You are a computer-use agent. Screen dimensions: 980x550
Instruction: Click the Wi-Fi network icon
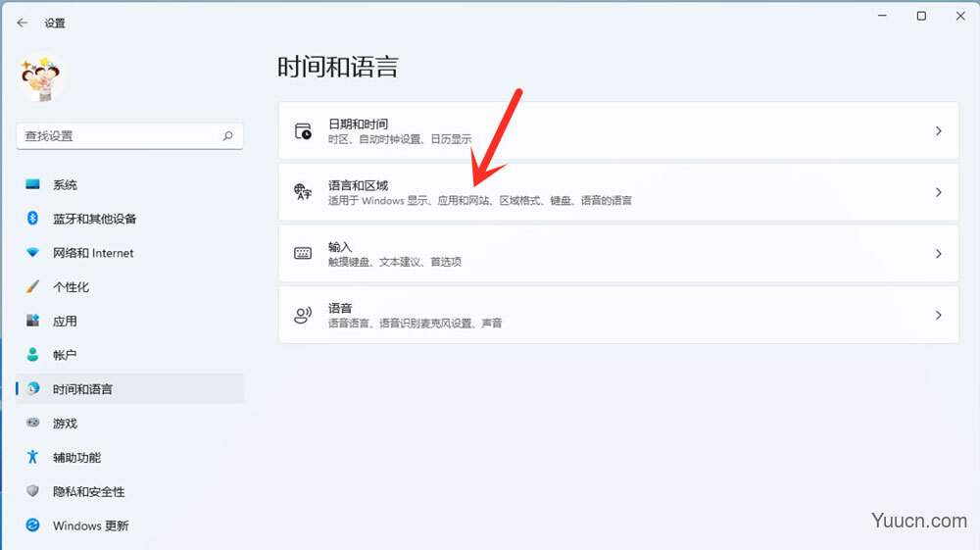click(32, 253)
